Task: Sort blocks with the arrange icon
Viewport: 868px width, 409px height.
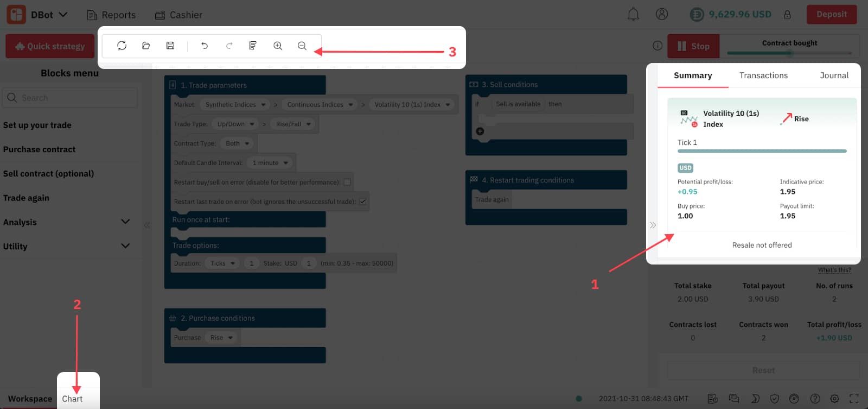Action: point(253,46)
